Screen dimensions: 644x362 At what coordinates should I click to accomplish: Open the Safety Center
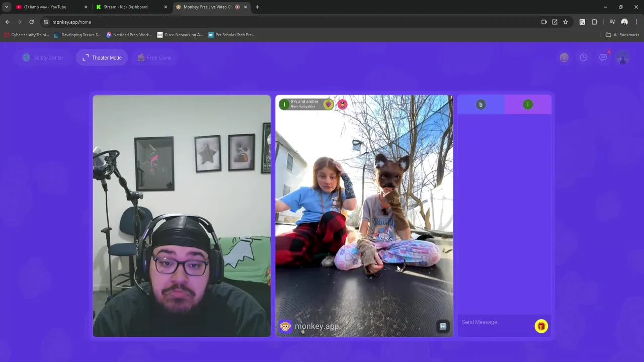coord(43,58)
